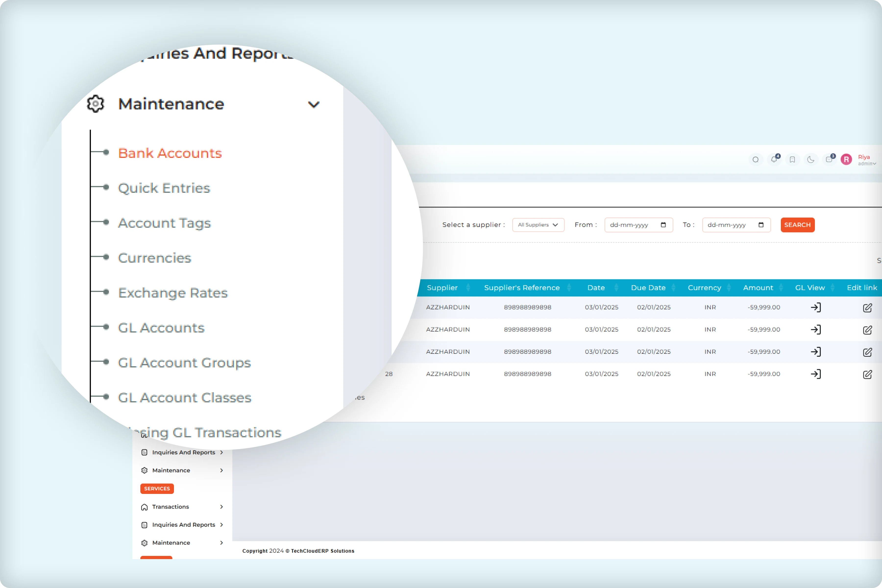
Task: Open GL Account Groups menu item
Action: [x=184, y=363]
